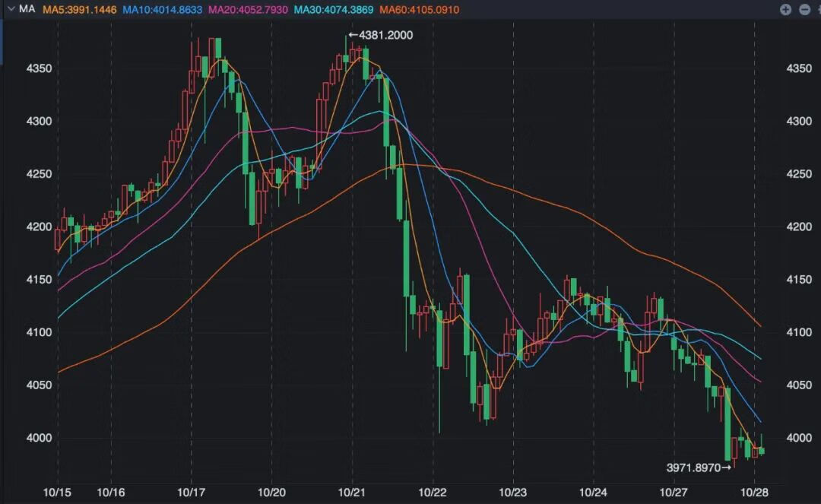Image resolution: width=821 pixels, height=504 pixels.
Task: Click the 4000 label on right price axis
Action: click(x=799, y=438)
